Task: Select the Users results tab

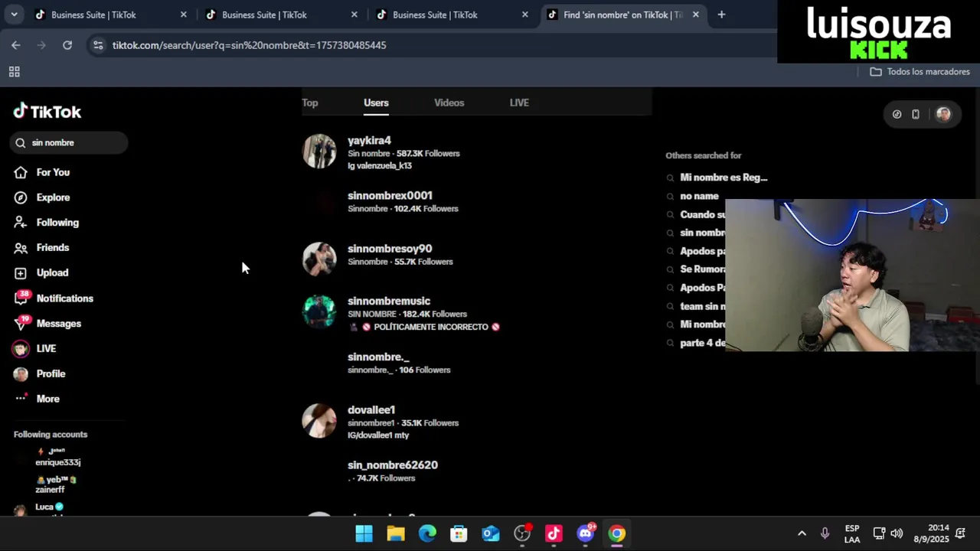Action: pos(376,103)
